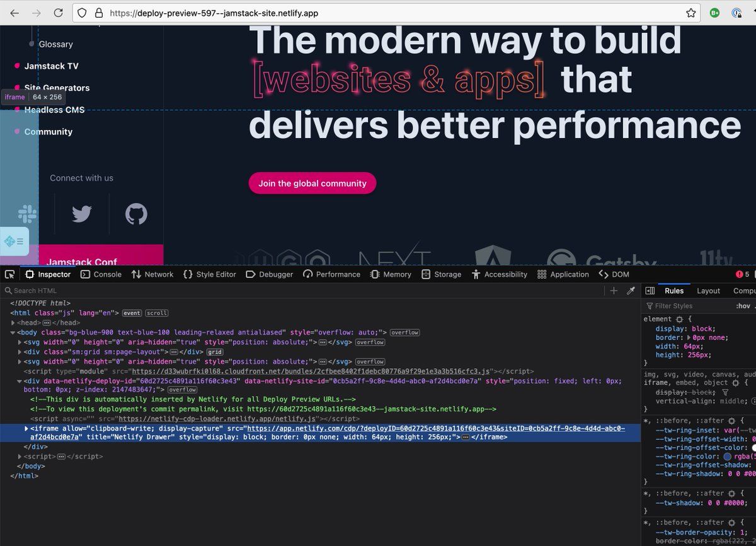Open the Twitter icon under Connect with us
This screenshot has width=756, height=546.
(x=81, y=214)
